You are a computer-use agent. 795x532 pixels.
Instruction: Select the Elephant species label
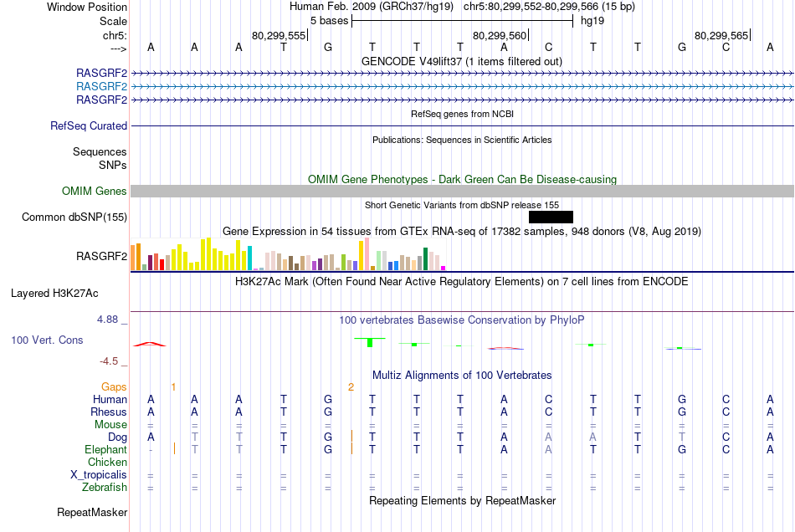click(105, 449)
